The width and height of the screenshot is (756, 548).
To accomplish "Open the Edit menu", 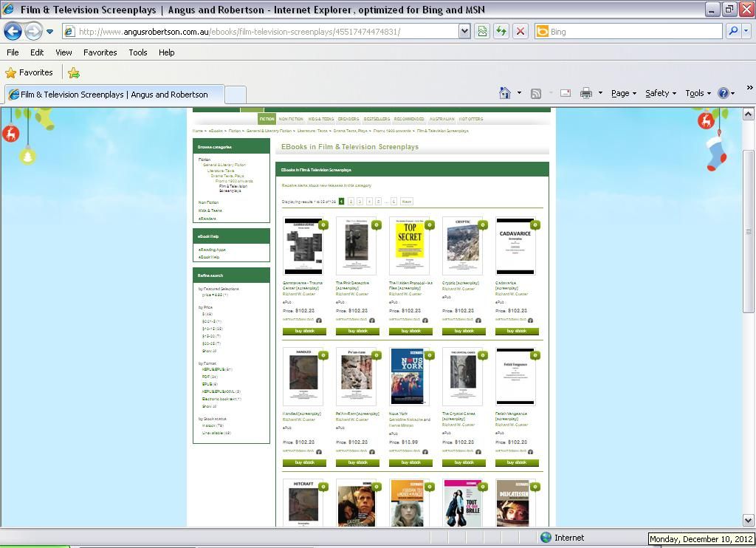I will (x=37, y=52).
